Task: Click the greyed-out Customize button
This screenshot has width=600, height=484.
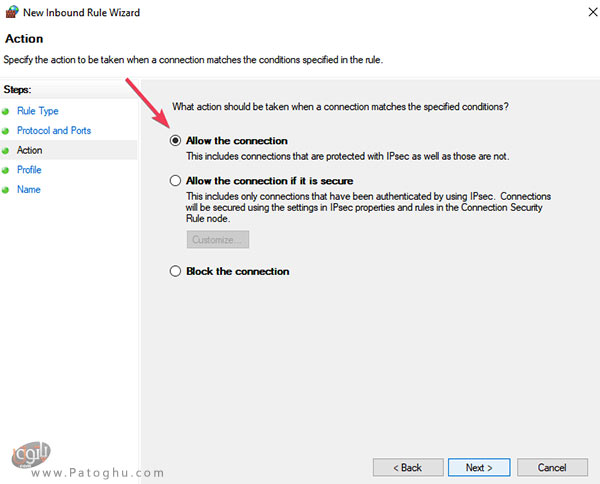Action: [x=218, y=240]
